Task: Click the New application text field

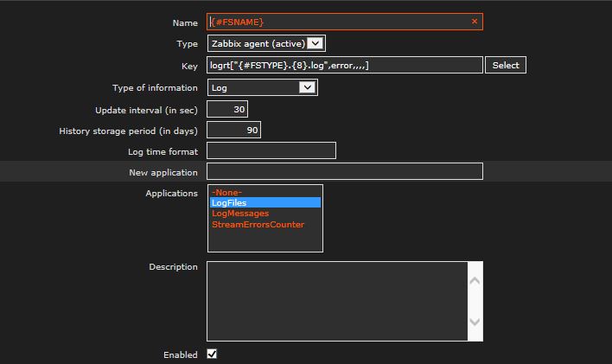Action: [x=344, y=172]
